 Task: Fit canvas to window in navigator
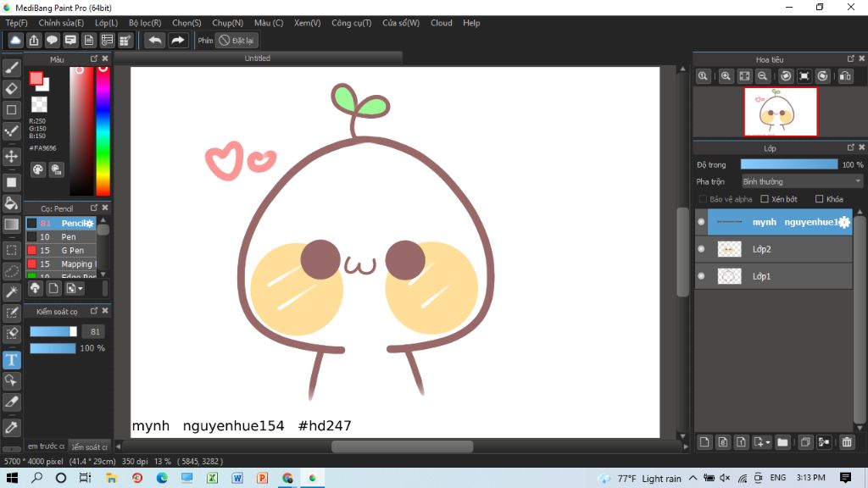744,76
